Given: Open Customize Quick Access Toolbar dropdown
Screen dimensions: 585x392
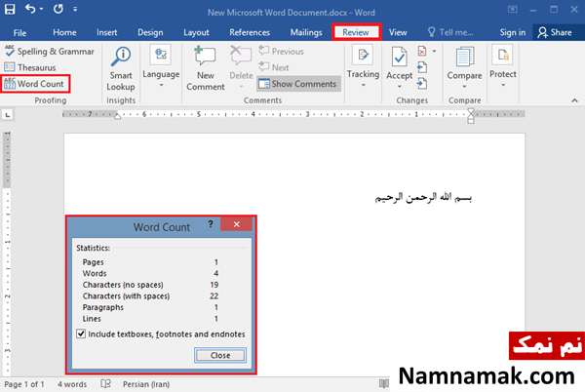Looking at the screenshot, I should [x=75, y=9].
